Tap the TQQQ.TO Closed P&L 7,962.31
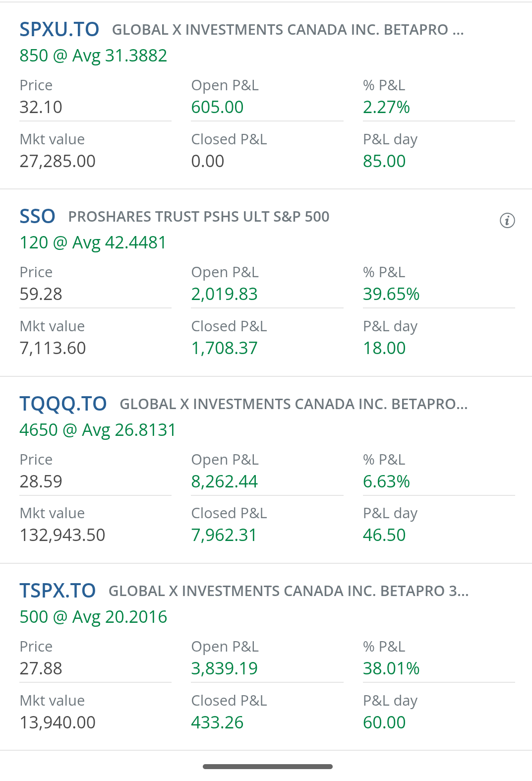 point(224,535)
